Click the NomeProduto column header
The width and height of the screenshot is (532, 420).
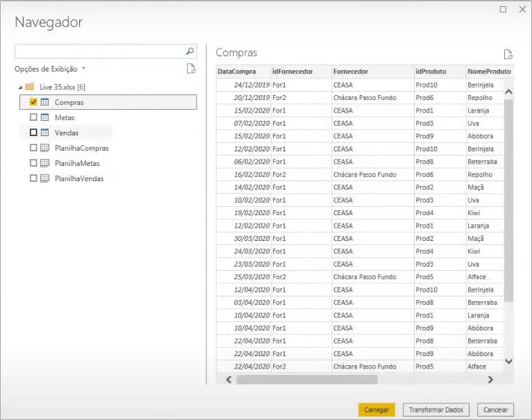point(489,72)
